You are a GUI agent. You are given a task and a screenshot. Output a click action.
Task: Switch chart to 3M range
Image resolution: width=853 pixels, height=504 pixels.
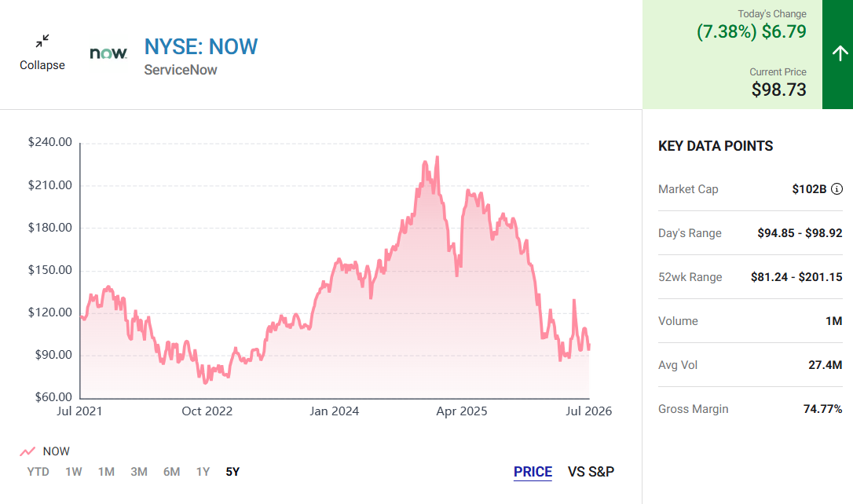click(x=139, y=471)
